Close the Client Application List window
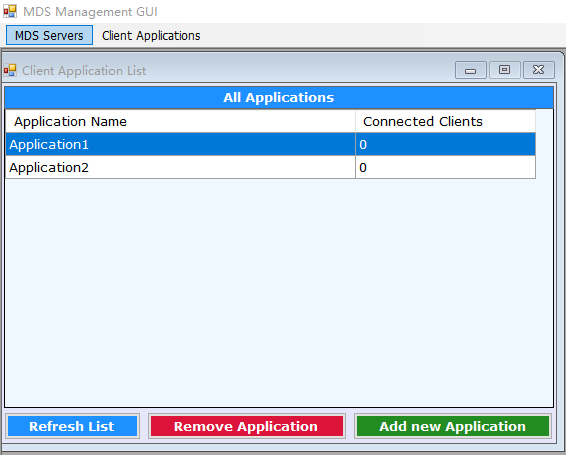This screenshot has width=566, height=455. tap(539, 70)
